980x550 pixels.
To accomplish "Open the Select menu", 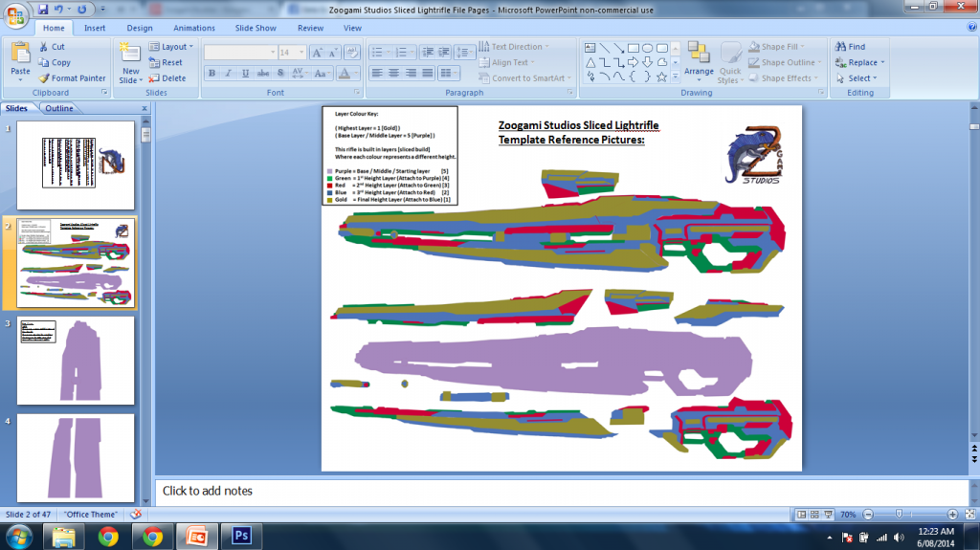I will pos(857,78).
